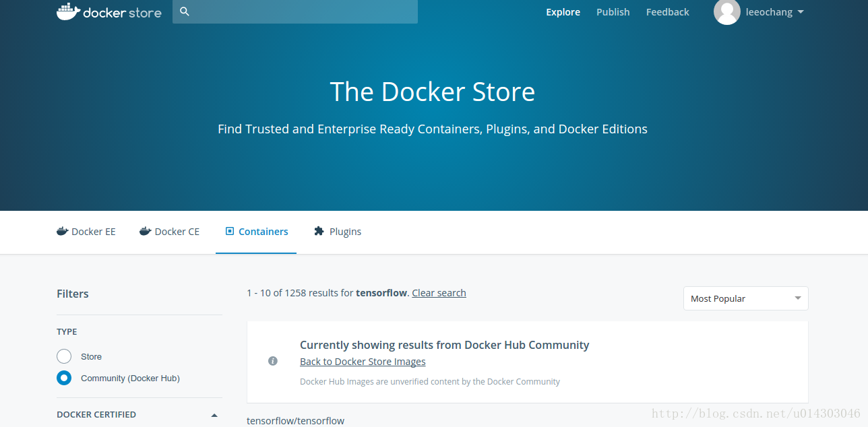
Task: Switch to the Docker EE tab
Action: (x=86, y=232)
